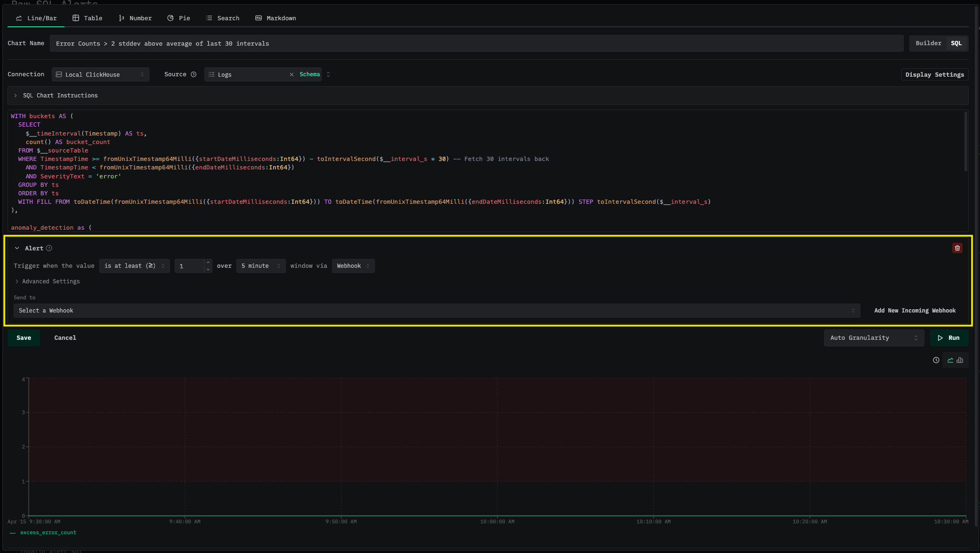Screen dimensions: 980x553
Task: Switch query editor to Builder mode
Action: [x=928, y=43]
